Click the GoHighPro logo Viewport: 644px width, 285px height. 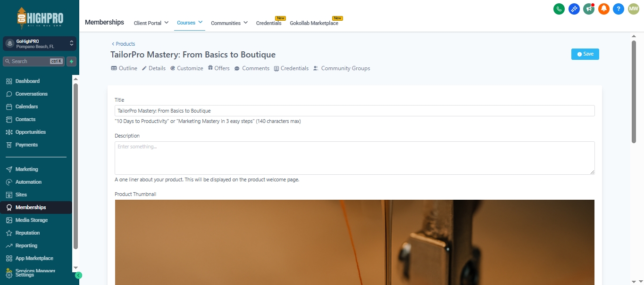[x=40, y=19]
